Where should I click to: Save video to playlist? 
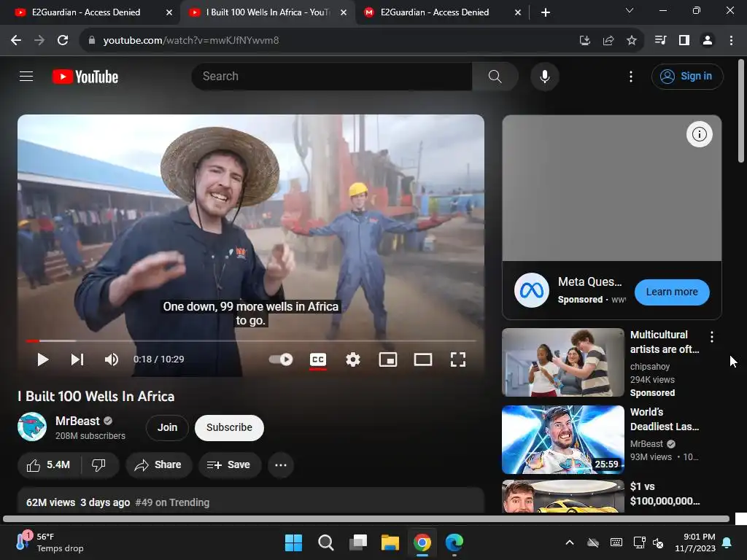point(229,464)
